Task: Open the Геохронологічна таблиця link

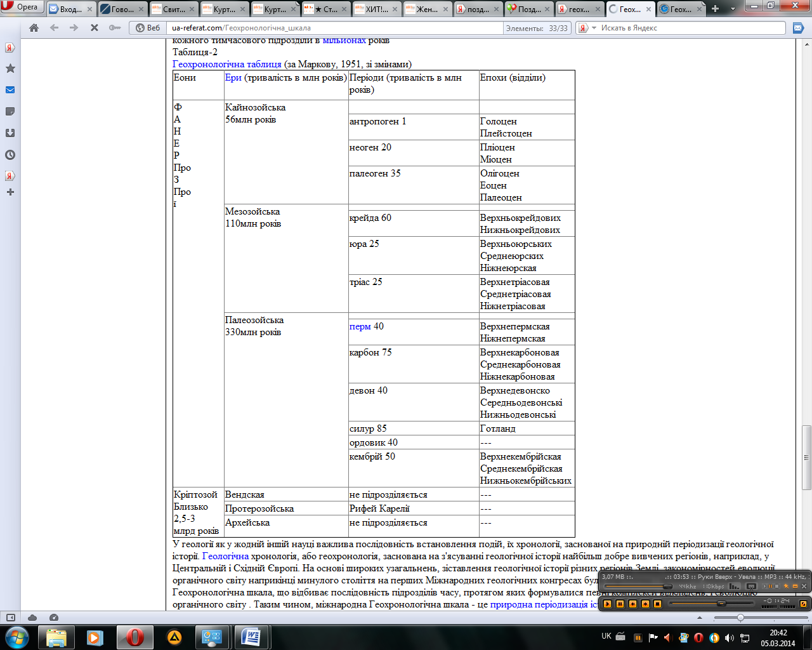Action: 227,64
